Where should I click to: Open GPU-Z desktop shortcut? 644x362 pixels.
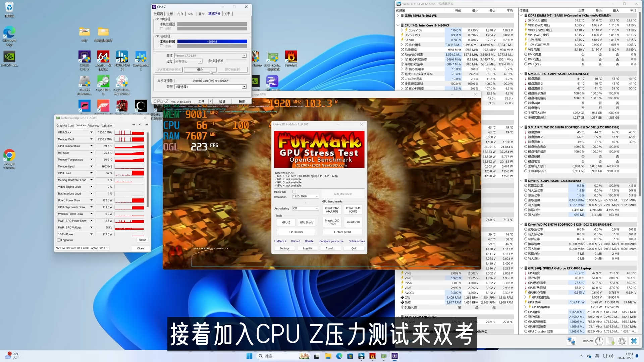pyautogui.click(x=272, y=61)
